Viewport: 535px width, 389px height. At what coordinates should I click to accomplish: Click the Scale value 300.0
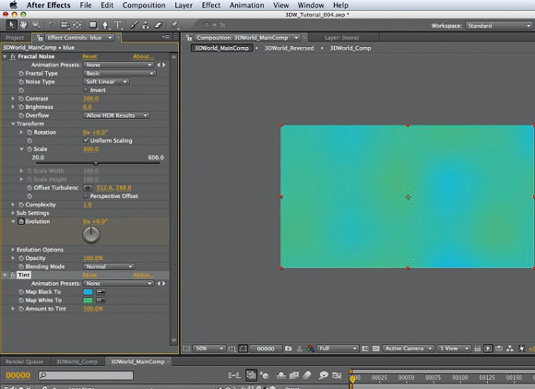(91, 149)
